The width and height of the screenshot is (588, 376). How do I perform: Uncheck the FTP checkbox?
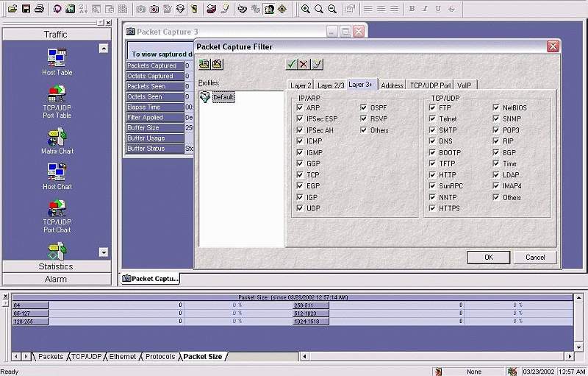(432, 107)
